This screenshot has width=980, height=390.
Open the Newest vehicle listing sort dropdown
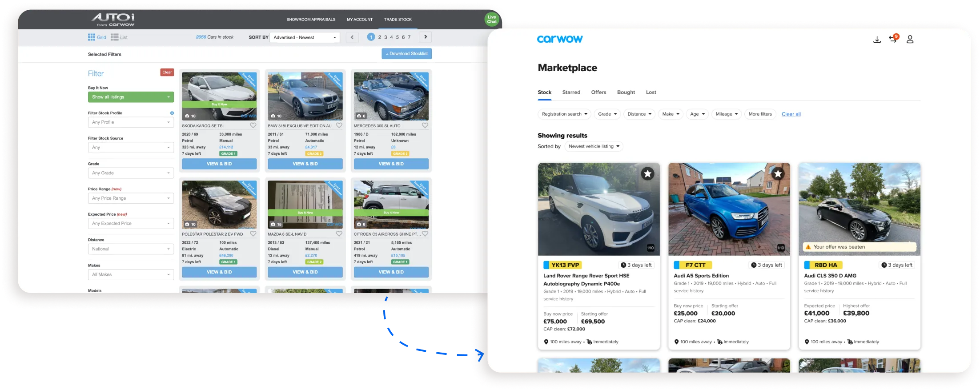tap(594, 146)
